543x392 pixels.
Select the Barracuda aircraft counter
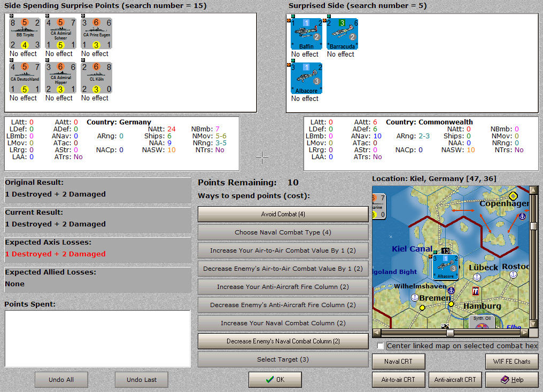342,34
